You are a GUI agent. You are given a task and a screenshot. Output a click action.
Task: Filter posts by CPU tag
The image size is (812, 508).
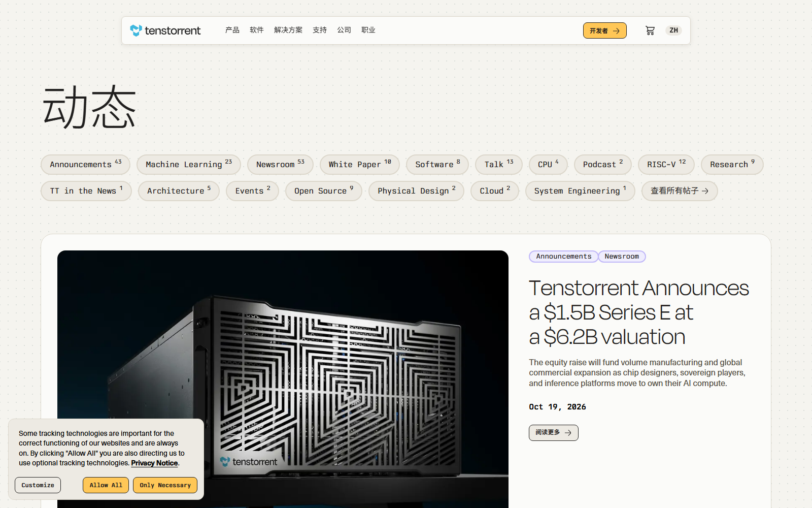tap(548, 165)
